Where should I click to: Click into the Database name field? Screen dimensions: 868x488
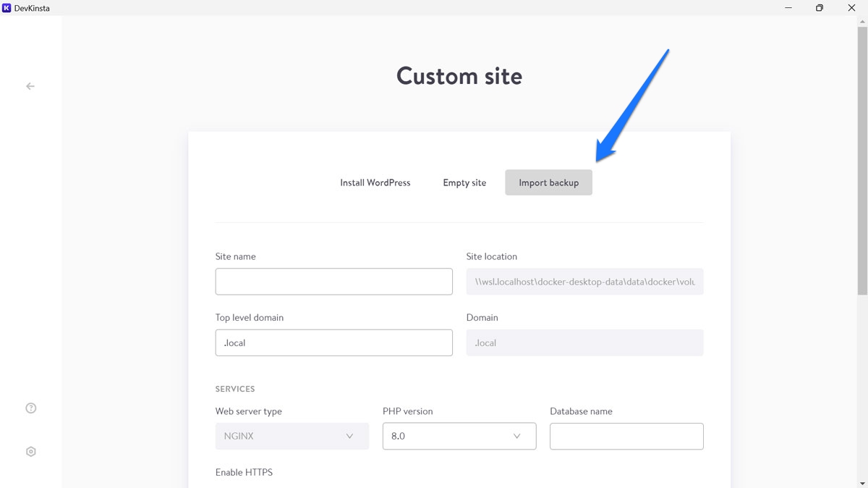click(626, 437)
